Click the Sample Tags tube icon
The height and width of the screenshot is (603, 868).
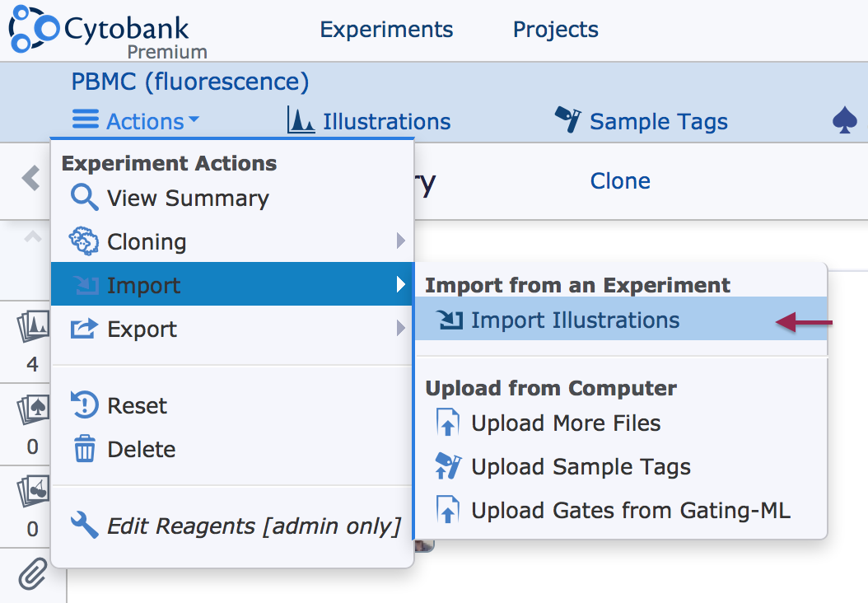(568, 119)
